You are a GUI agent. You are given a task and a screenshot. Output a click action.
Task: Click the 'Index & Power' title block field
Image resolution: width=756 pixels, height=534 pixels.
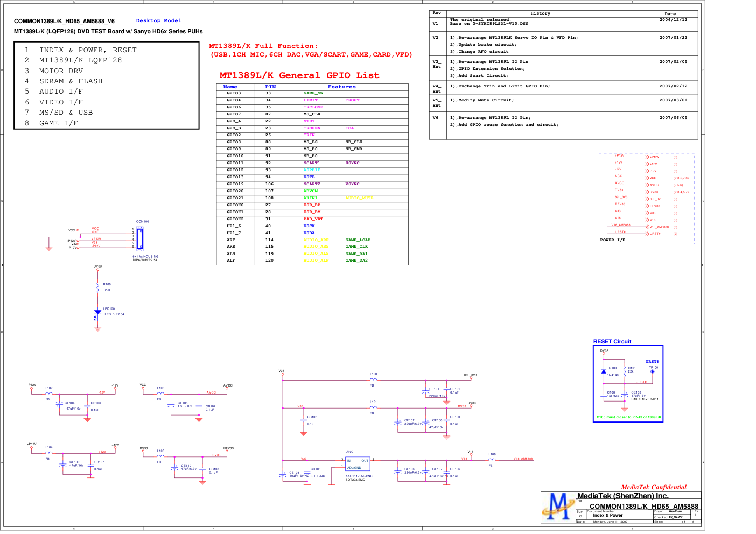(608, 516)
